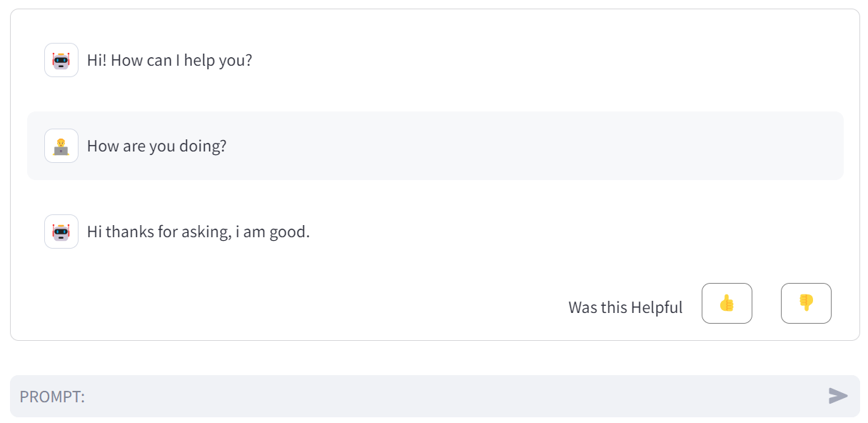Click the "Was this Helpful" label
Image resolution: width=868 pixels, height=423 pixels.
tap(625, 307)
